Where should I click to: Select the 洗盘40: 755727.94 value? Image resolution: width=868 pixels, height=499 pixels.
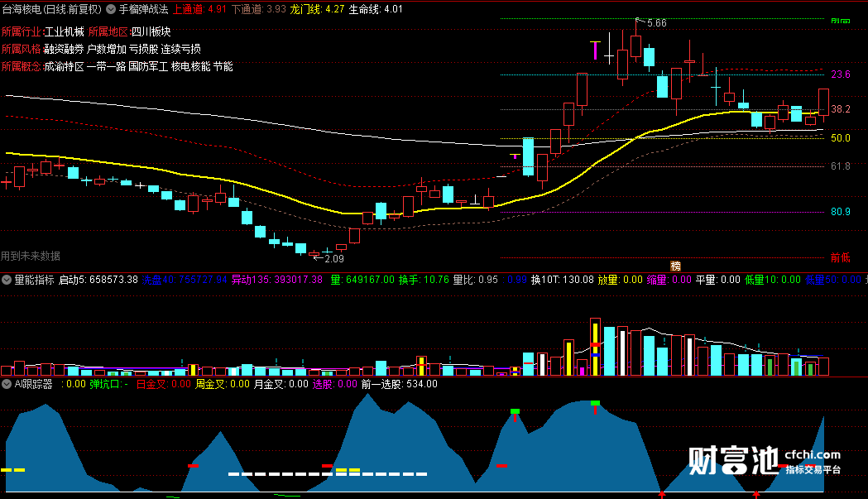tap(185, 280)
